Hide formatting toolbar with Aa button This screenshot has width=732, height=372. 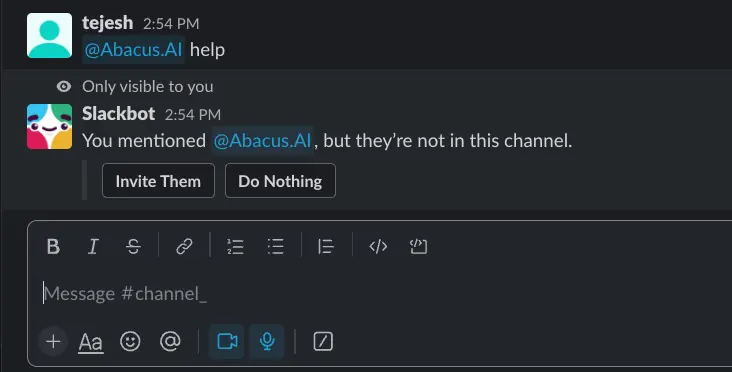pyautogui.click(x=91, y=342)
